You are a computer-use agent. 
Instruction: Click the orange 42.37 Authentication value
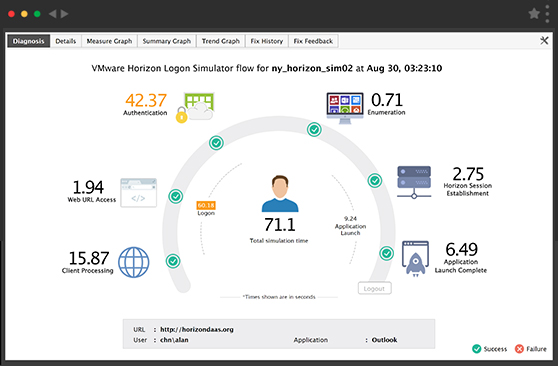tap(146, 100)
